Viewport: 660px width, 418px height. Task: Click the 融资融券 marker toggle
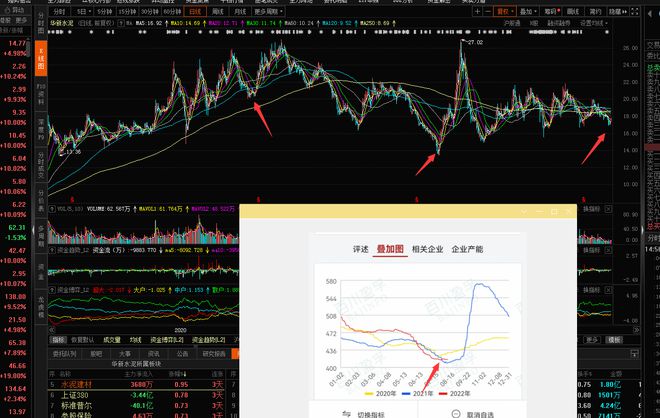[559, 23]
